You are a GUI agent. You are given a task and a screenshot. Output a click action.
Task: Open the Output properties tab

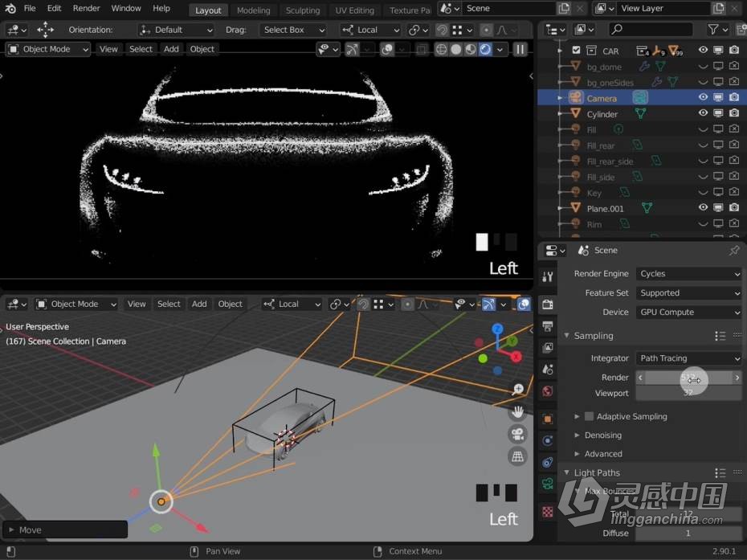547,326
